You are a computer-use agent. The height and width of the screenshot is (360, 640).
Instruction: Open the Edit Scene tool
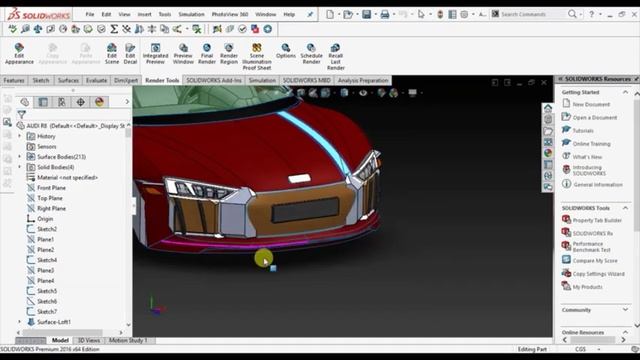111,53
